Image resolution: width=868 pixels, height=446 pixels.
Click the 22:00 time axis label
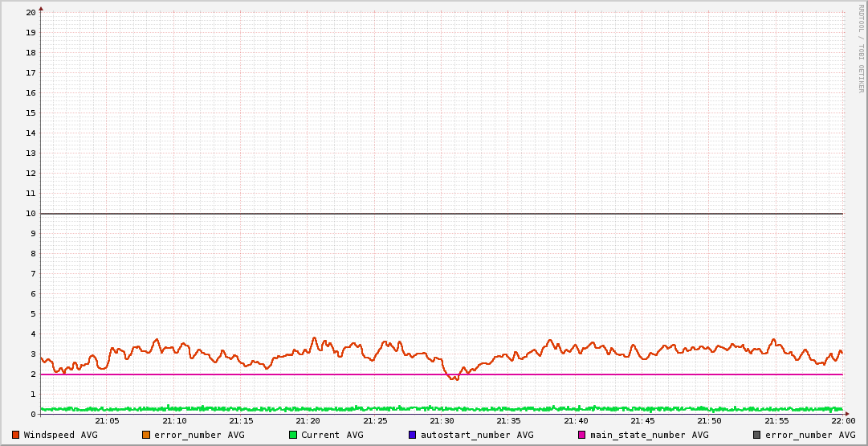coord(842,421)
